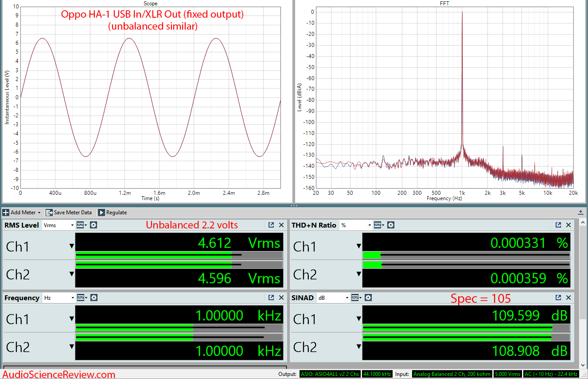This screenshot has height=379, width=588.
Task: Click the THD+N Ch2 0.000359 % reading
Action: 530,278
